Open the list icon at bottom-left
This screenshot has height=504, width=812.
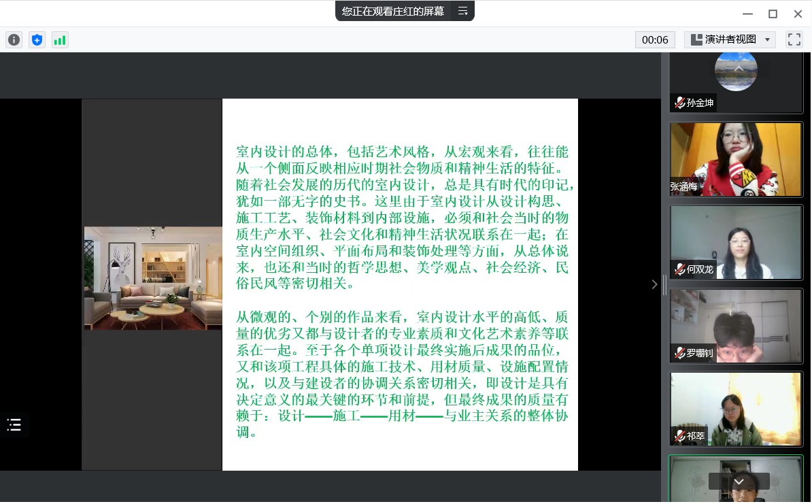(14, 425)
